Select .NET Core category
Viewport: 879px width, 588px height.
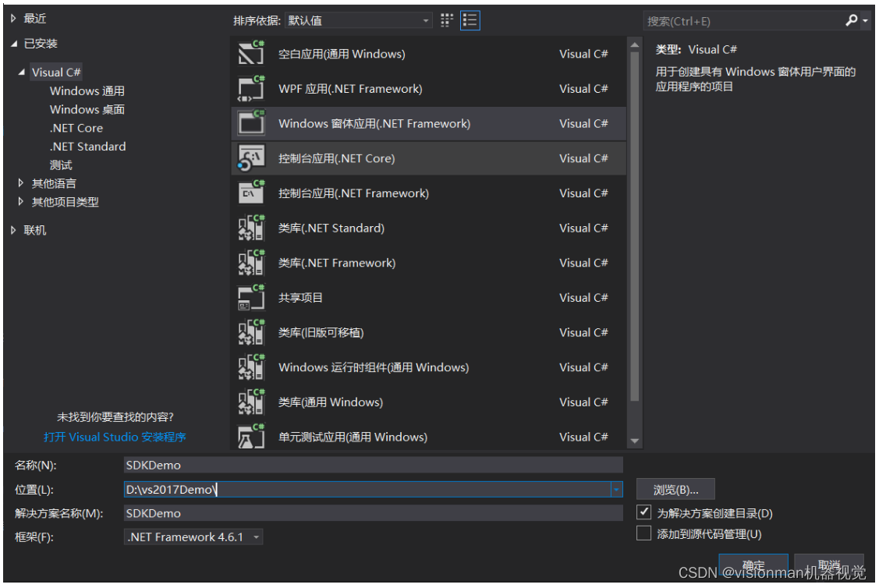[76, 128]
